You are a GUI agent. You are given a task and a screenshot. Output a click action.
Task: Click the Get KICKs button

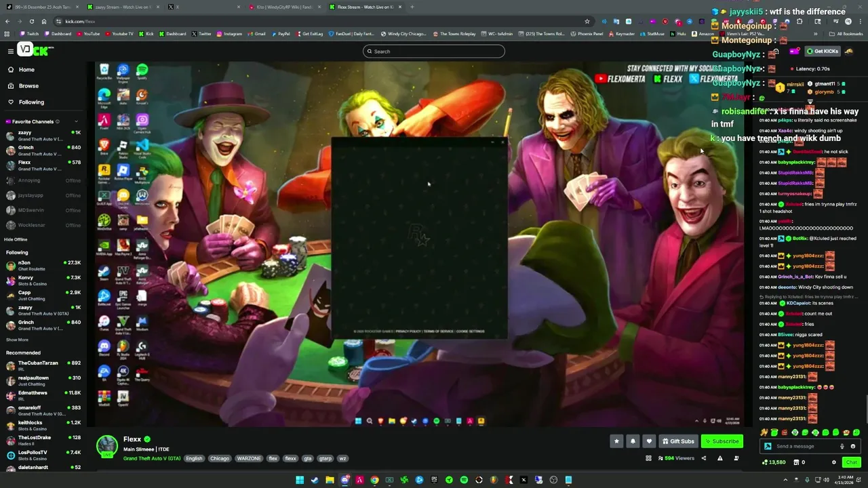(x=823, y=51)
